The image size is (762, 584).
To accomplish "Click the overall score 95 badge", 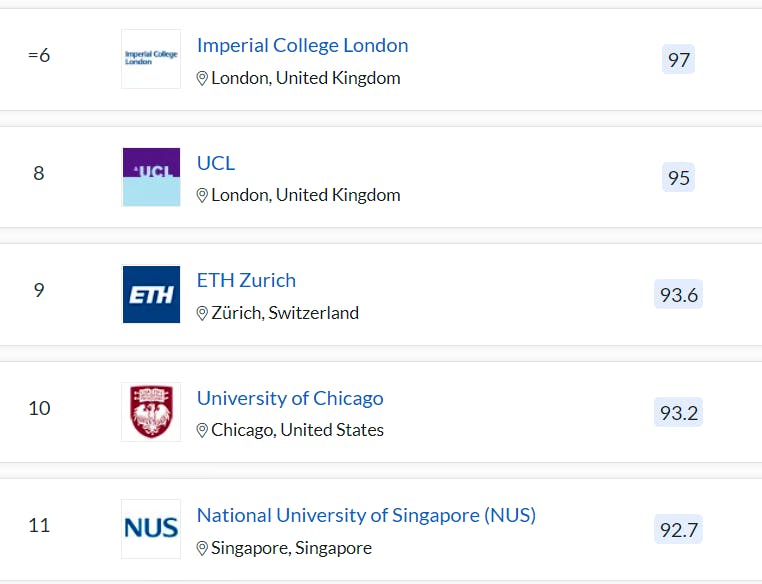I will pyautogui.click(x=679, y=178).
